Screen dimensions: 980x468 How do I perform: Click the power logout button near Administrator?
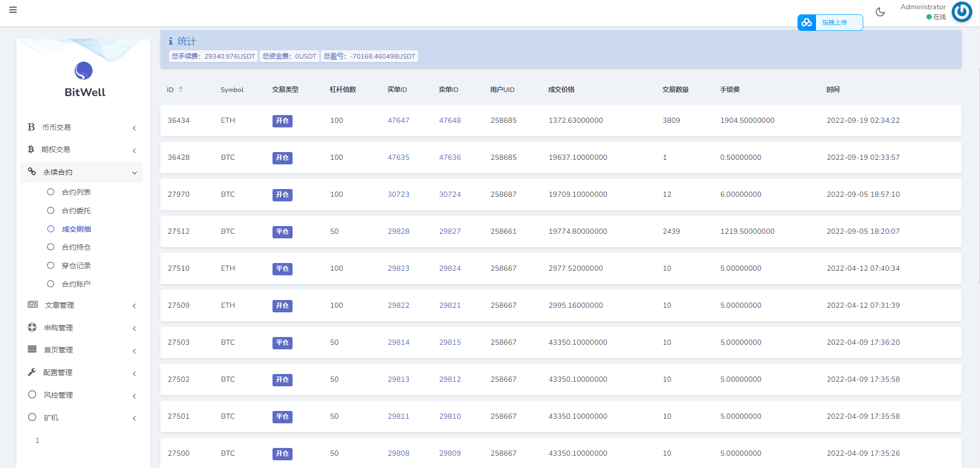961,12
